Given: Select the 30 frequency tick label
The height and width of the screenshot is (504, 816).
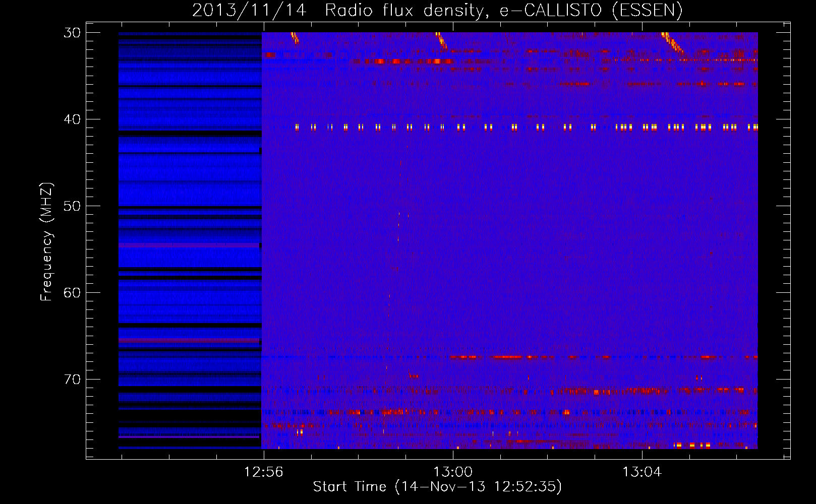Looking at the screenshot, I should (72, 33).
